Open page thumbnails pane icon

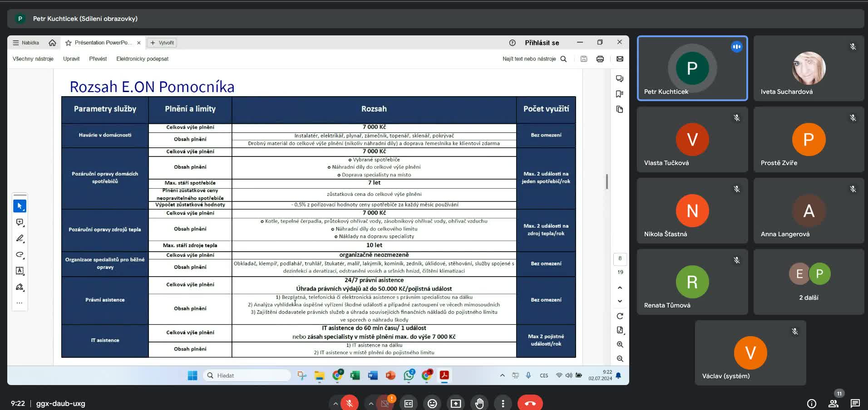pos(620,109)
